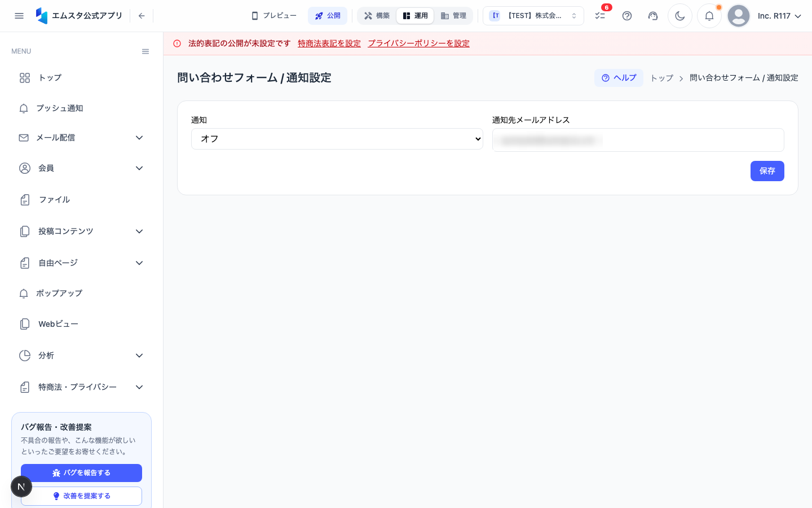Expand the 分析 sidebar section

click(x=81, y=356)
